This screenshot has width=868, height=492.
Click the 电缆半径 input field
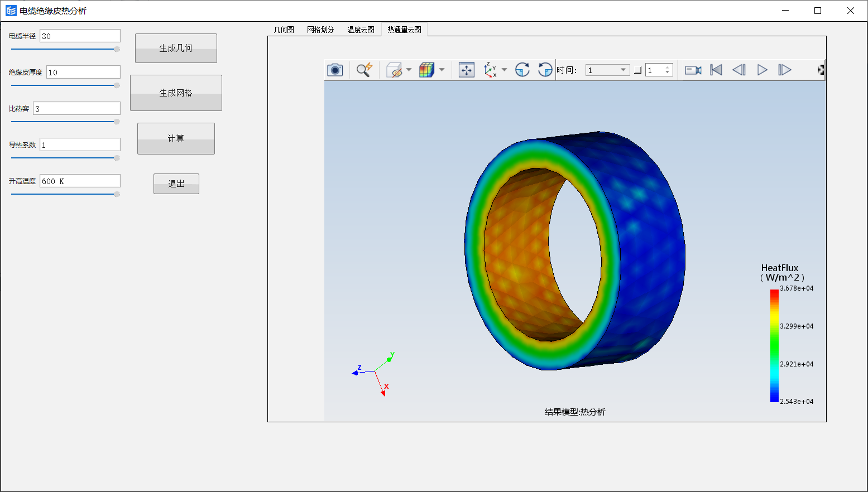tap(80, 36)
